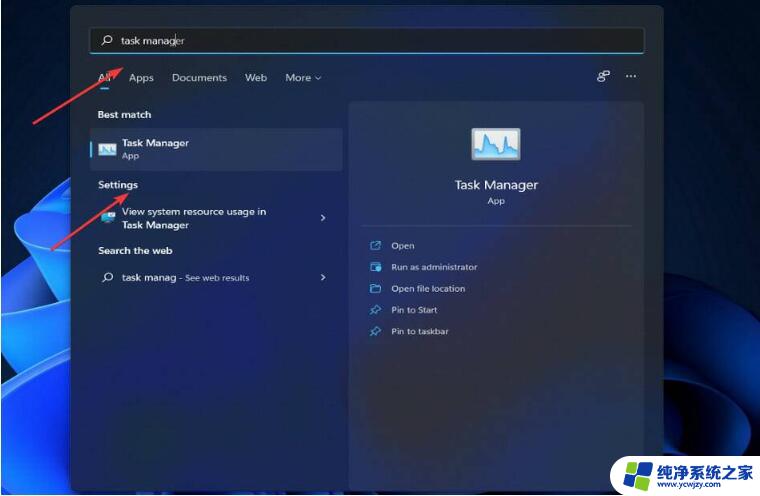Open Task Manager best match result
Viewport: 760px width, 496px height.
tap(216, 149)
